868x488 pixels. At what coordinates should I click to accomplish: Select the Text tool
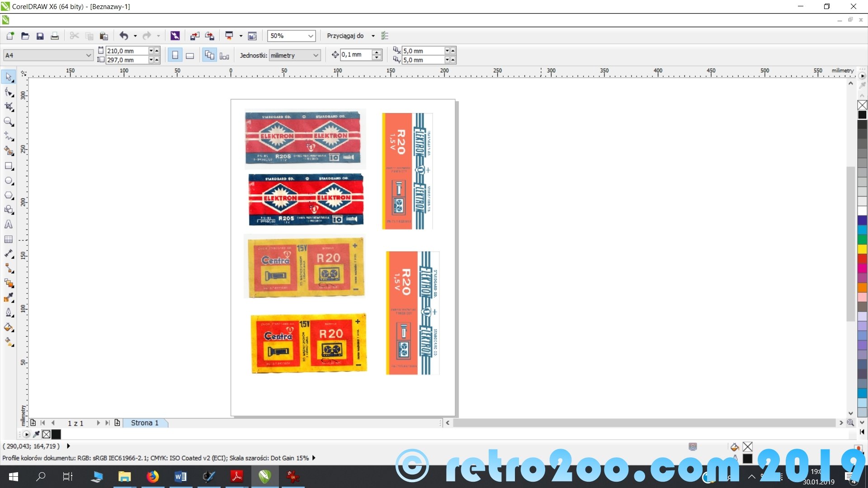pos(9,225)
